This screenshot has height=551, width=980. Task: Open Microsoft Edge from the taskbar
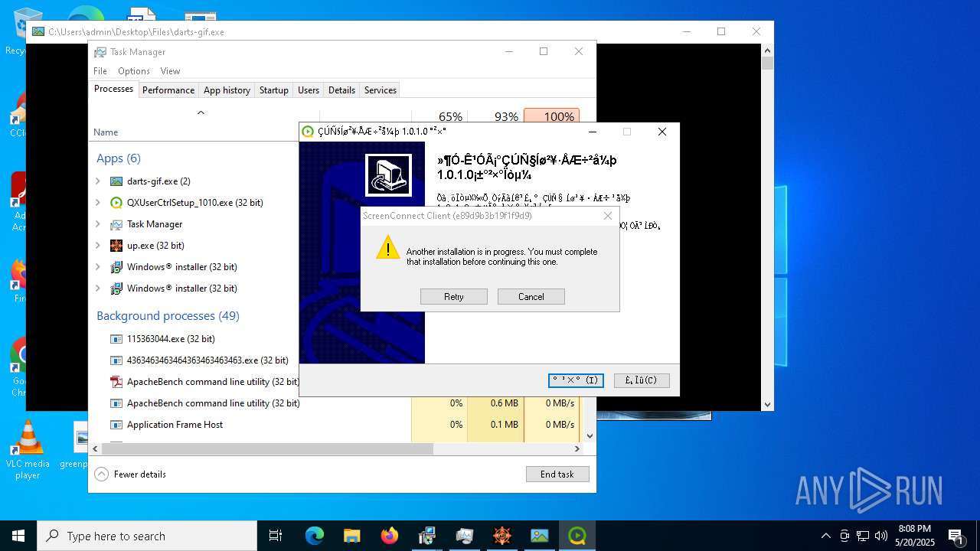pyautogui.click(x=315, y=536)
